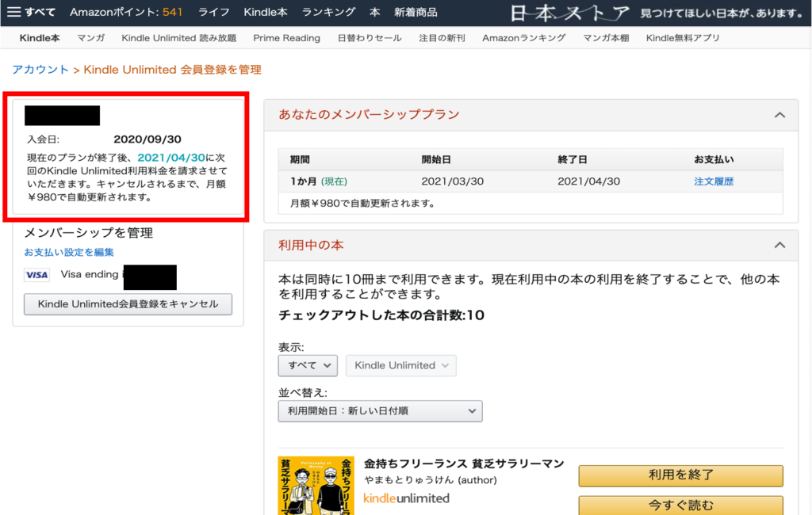Collapse the あなたのメンバーシッププラン section

point(779,115)
